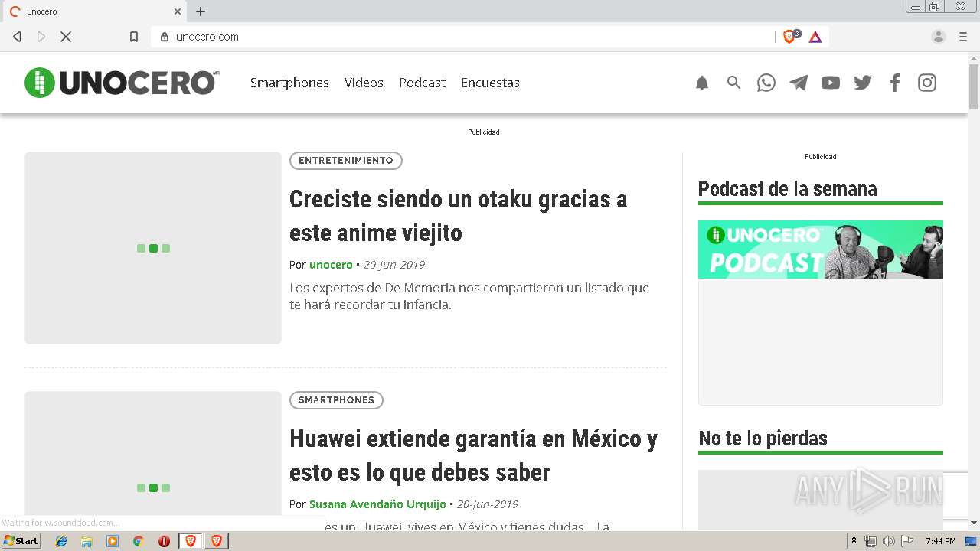Screen dimensions: 980x551
Task: Click the 'Podcast de la semana' heading
Action: pos(788,189)
